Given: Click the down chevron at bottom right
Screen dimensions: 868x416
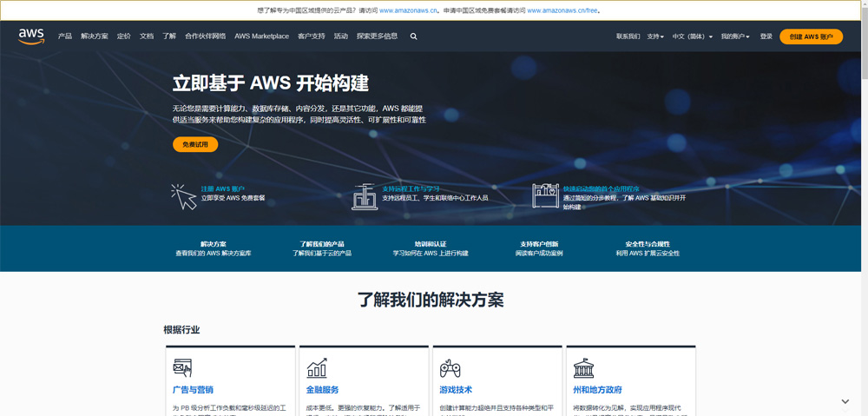Looking at the screenshot, I should [x=845, y=402].
